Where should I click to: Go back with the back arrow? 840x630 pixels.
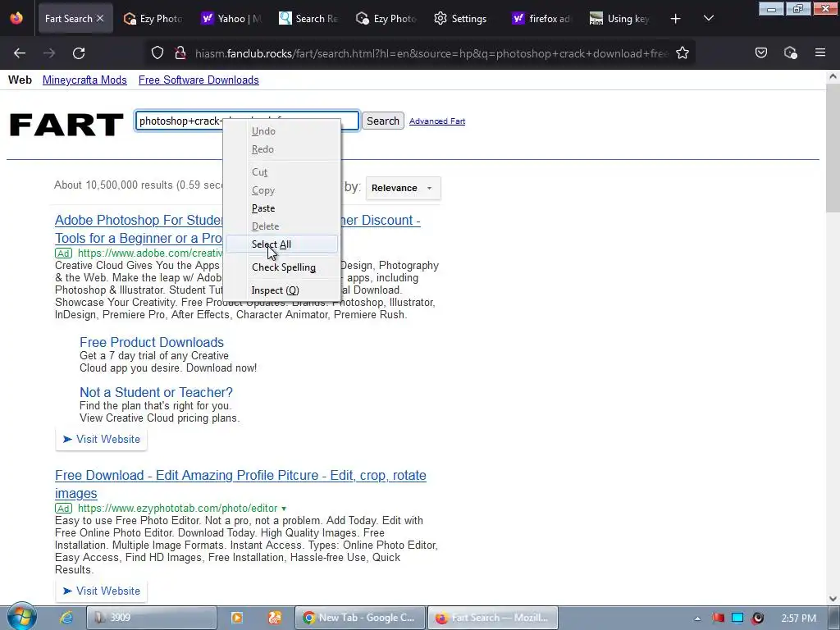point(20,53)
